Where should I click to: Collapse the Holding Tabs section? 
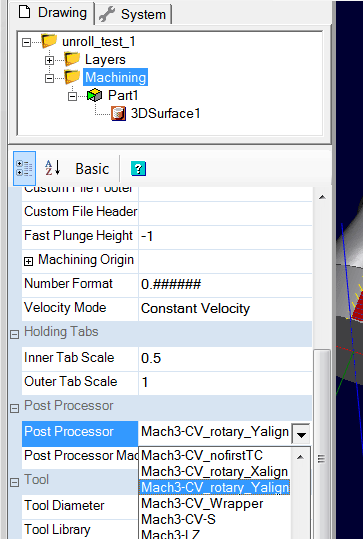14,334
